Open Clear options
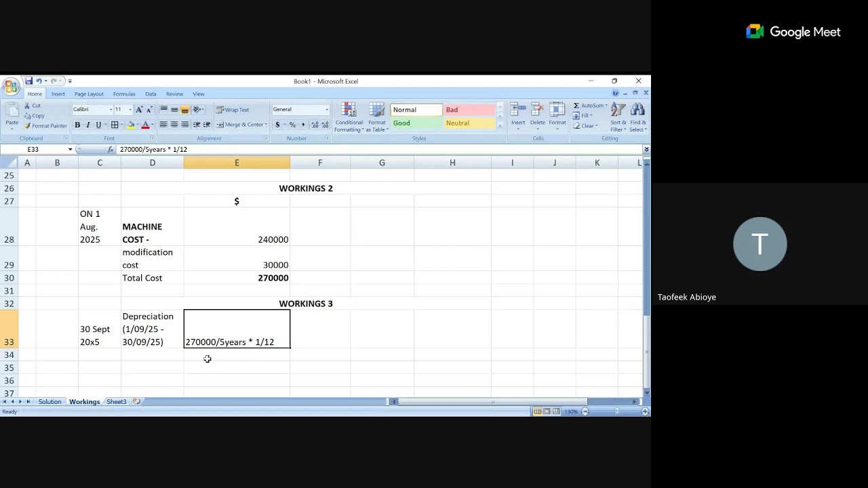The width and height of the screenshot is (868, 488). 585,126
